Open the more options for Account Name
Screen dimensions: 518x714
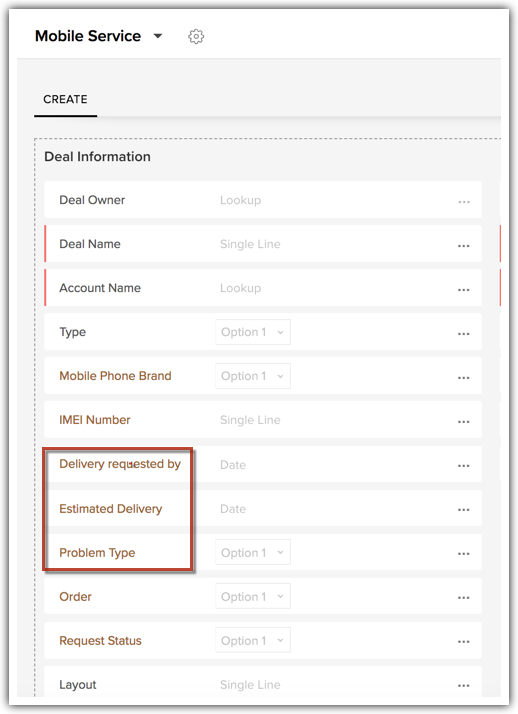tap(464, 290)
